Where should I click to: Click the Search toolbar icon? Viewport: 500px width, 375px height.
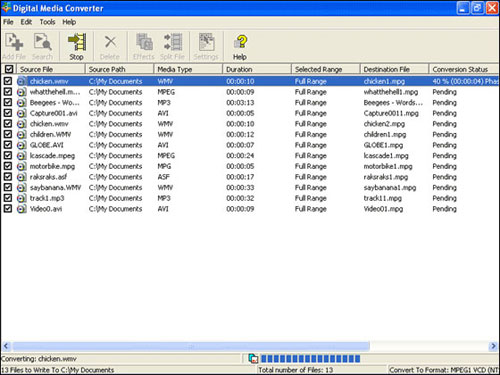click(x=42, y=46)
